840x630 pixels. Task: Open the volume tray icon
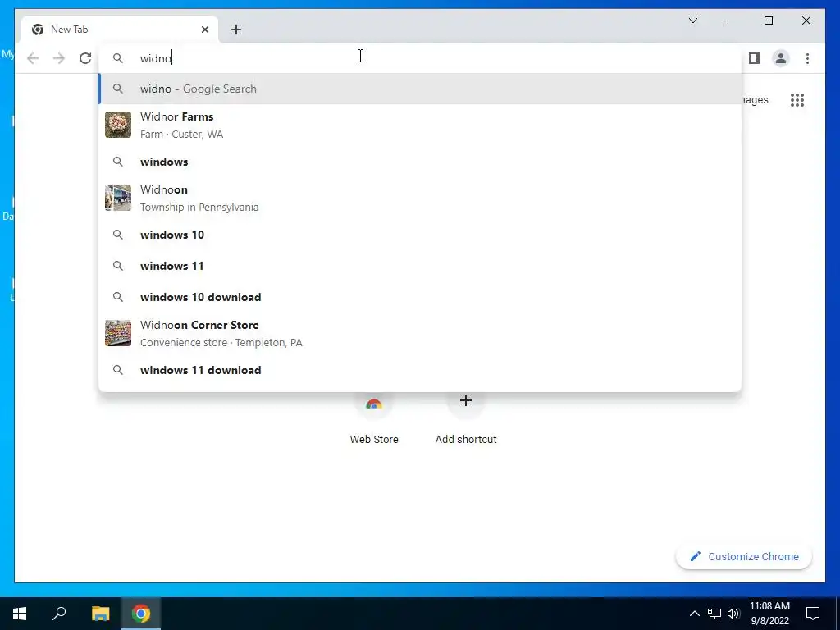click(733, 614)
